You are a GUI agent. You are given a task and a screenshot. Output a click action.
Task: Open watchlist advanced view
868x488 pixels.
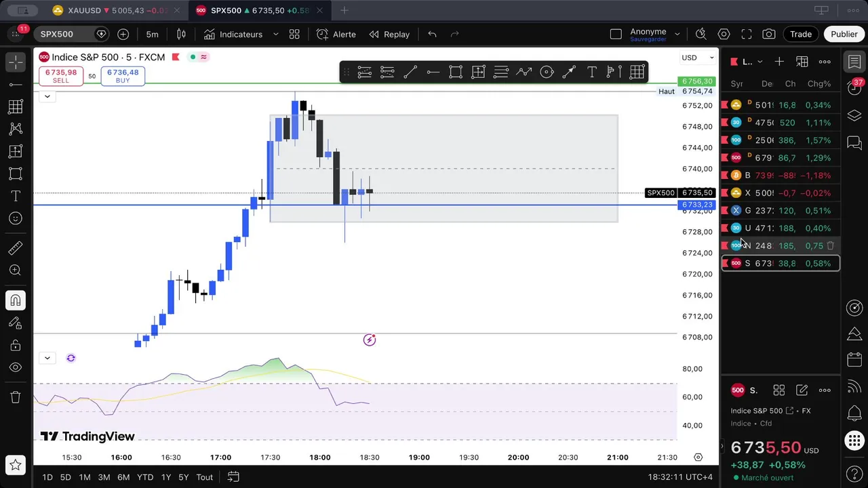pyautogui.click(x=802, y=62)
